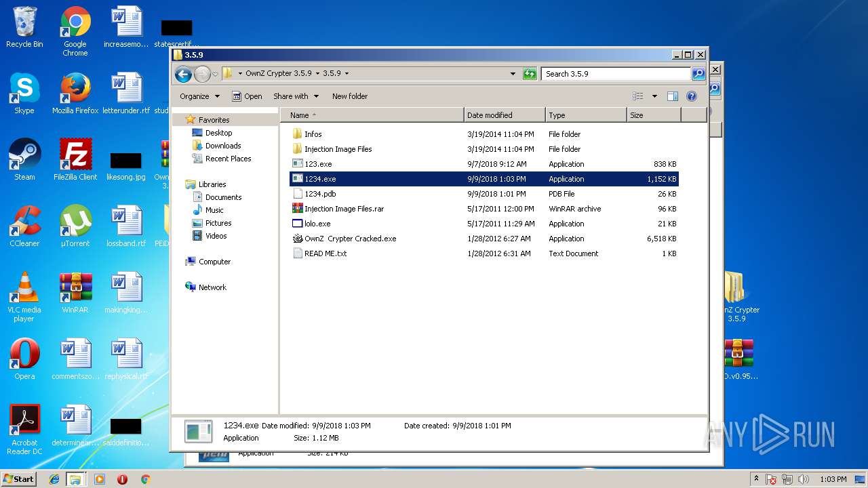Toggle the preview pane icon
This screenshot has height=488, width=868.
[673, 96]
